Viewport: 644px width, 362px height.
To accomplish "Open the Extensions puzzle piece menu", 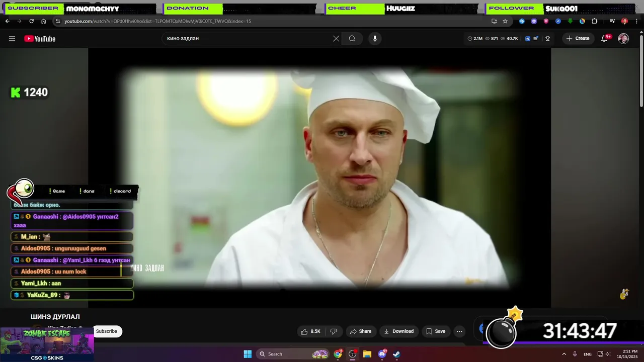I will (594, 21).
